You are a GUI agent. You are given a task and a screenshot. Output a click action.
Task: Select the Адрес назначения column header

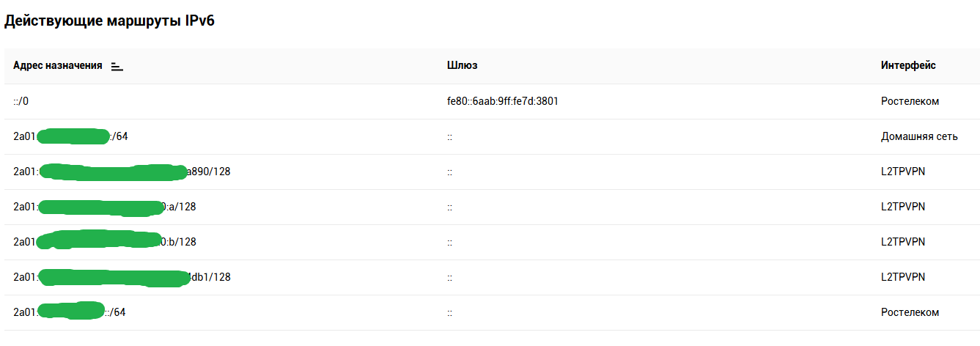click(57, 66)
